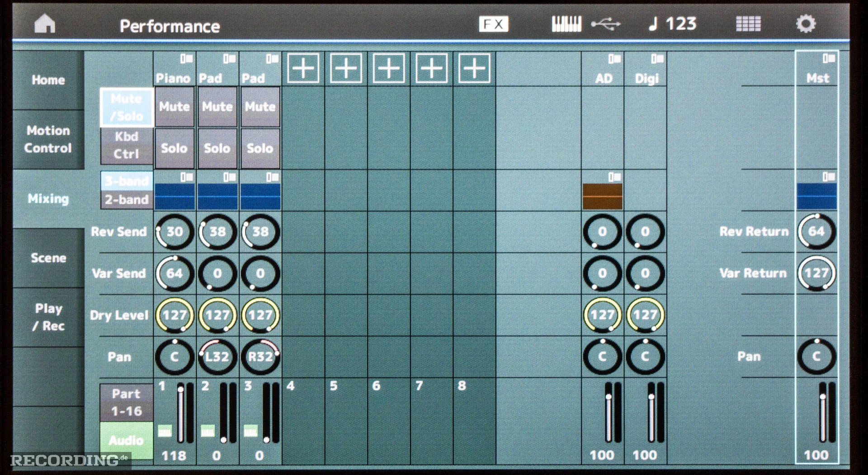Open the keyboard USB connection settings icon
This screenshot has width=868, height=475.
pos(586,24)
